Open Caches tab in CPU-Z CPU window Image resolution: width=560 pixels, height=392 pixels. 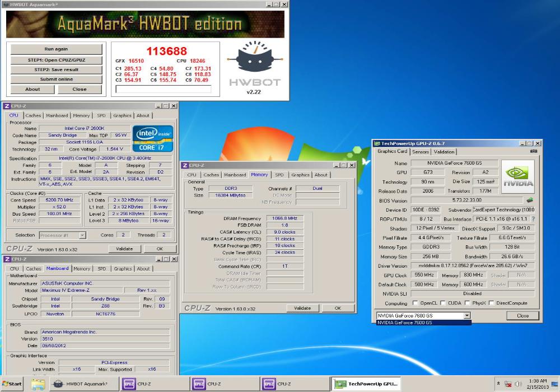[33, 116]
